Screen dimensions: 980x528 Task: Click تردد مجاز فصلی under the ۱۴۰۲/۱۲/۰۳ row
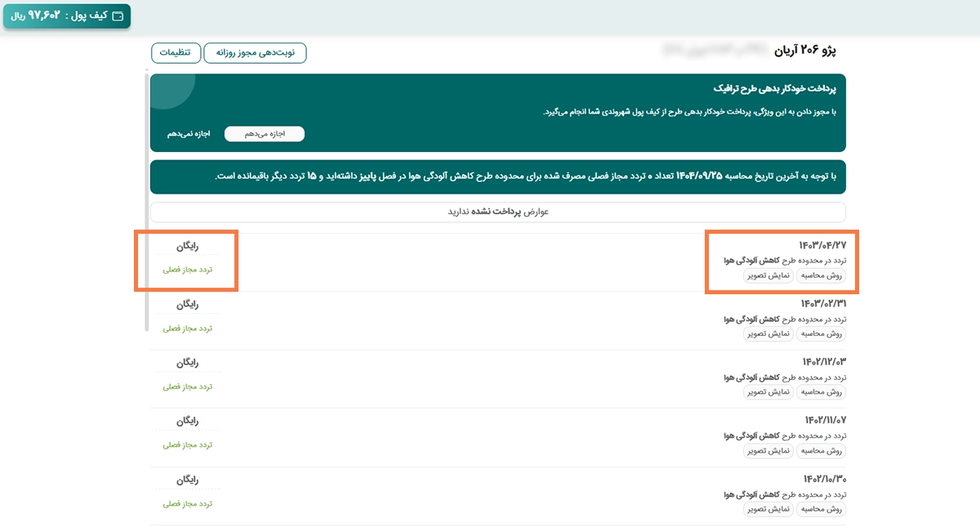coord(188,387)
